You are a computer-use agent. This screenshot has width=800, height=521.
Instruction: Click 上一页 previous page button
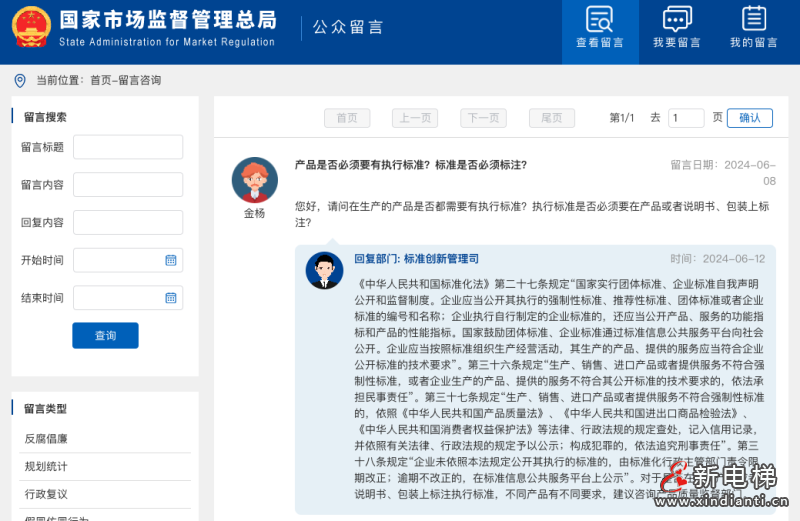(x=415, y=118)
